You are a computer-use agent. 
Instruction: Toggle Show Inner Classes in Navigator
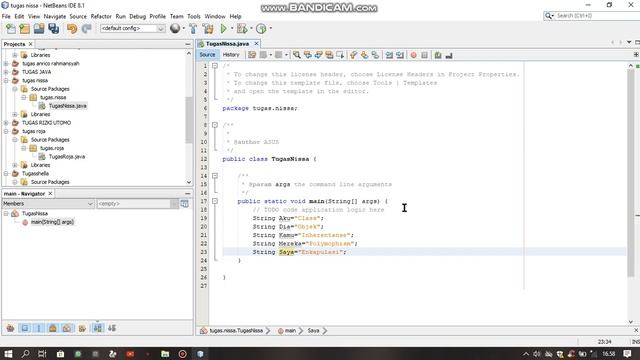point(67,328)
